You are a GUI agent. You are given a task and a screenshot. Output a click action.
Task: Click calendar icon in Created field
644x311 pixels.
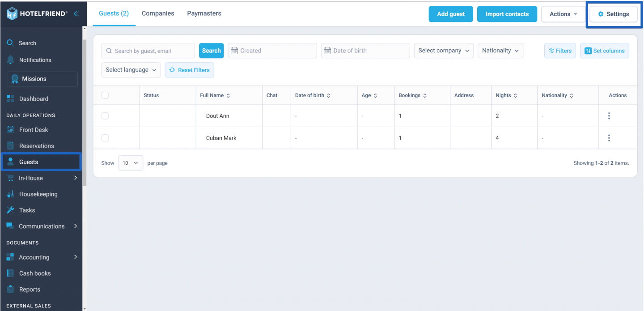[234, 51]
